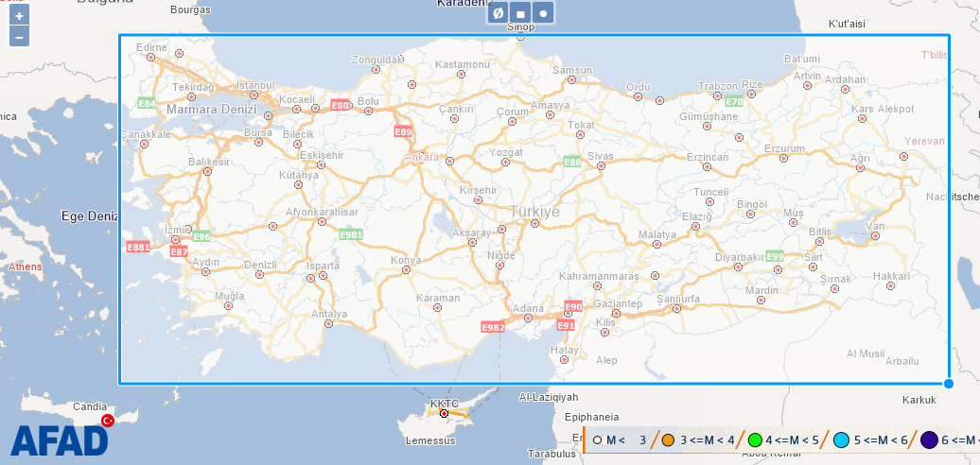The width and height of the screenshot is (980, 465).
Task: Click the Van city marker
Action: 875,236
